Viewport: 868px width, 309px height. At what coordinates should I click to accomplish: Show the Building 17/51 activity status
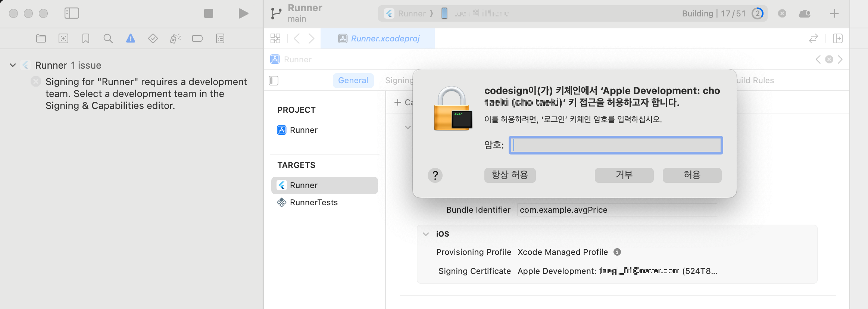[714, 13]
